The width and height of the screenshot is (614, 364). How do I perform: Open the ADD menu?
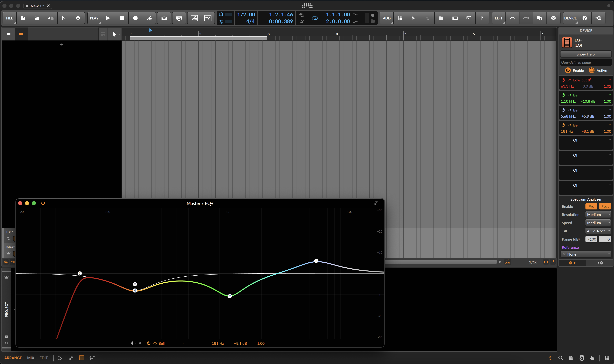click(387, 18)
